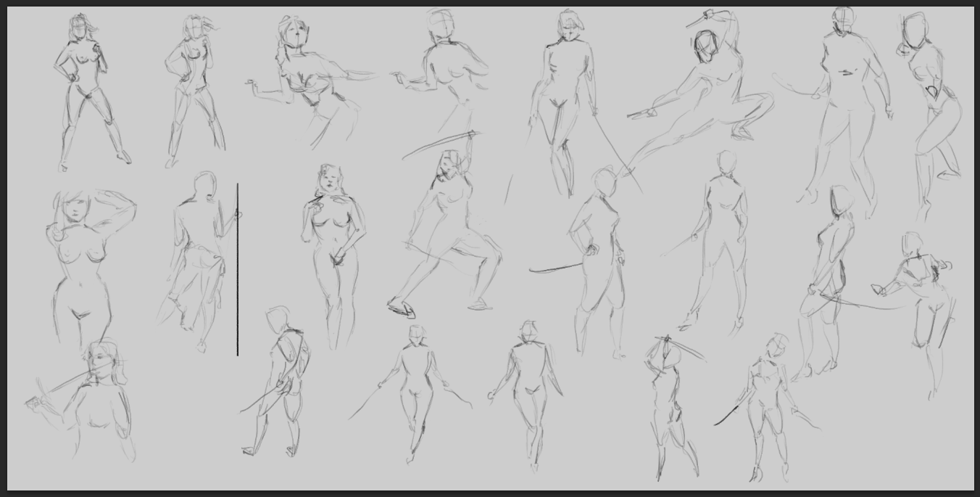Screen dimensions: 980x497
Task: Select the leaning figure with one arm extended sideways
Action: click(x=312, y=81)
